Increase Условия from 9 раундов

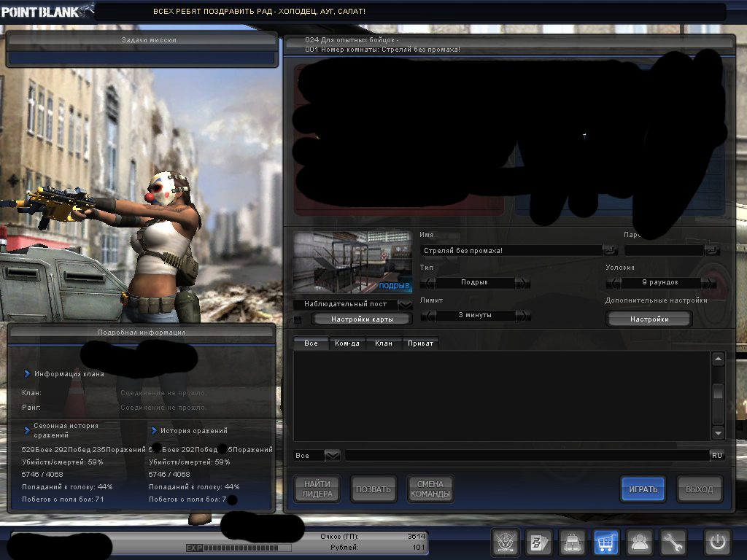click(x=709, y=282)
